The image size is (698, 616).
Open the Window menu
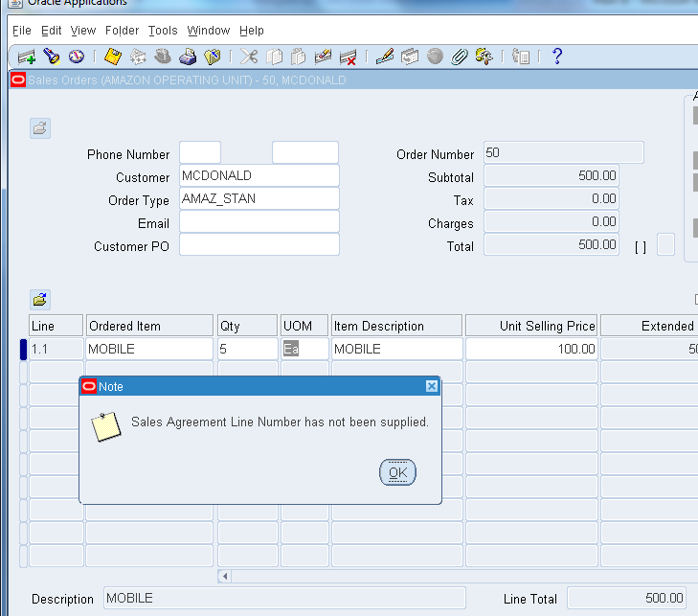point(209,31)
